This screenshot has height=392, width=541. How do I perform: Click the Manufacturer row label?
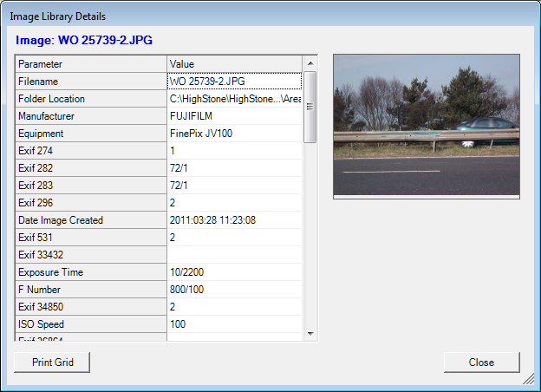click(91, 116)
